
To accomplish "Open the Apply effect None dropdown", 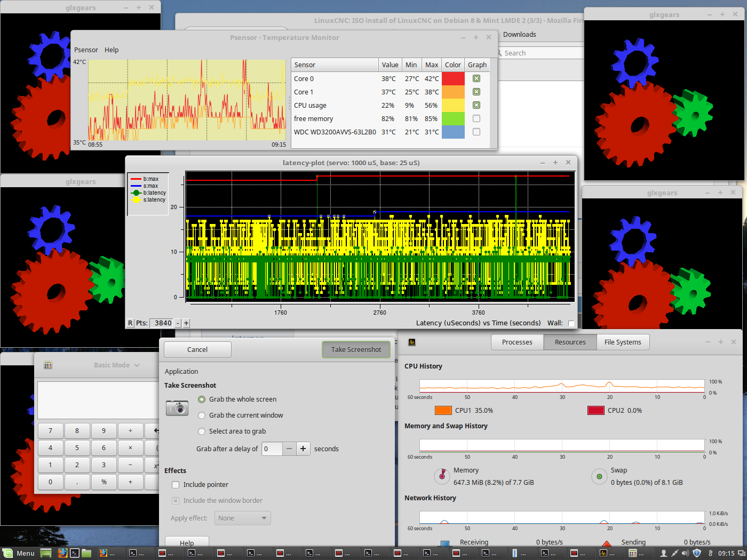I will 243,518.
